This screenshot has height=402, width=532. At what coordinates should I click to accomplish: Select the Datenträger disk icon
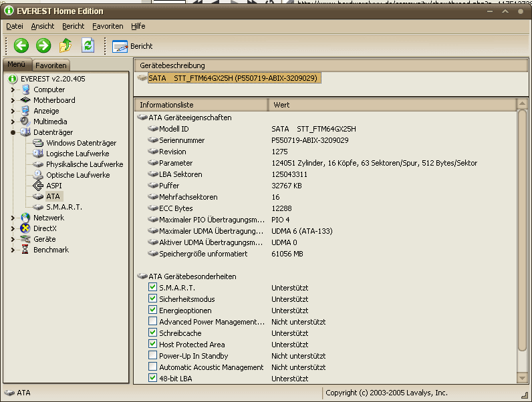25,132
